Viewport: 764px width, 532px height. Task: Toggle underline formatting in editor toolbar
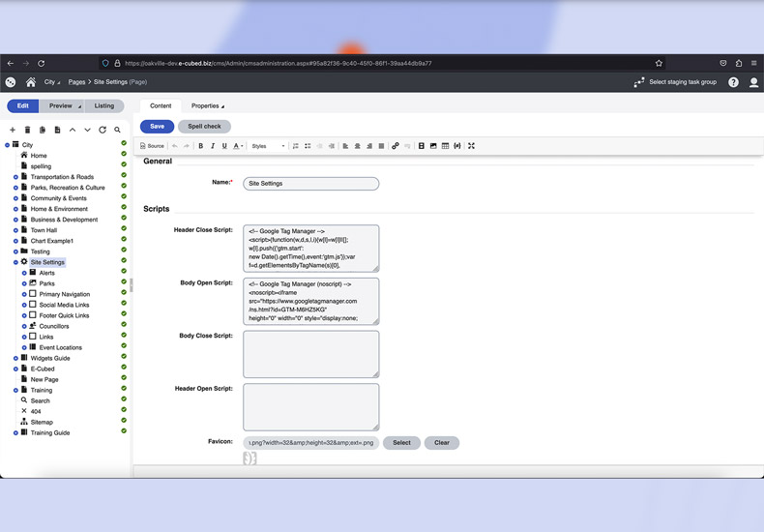point(224,146)
